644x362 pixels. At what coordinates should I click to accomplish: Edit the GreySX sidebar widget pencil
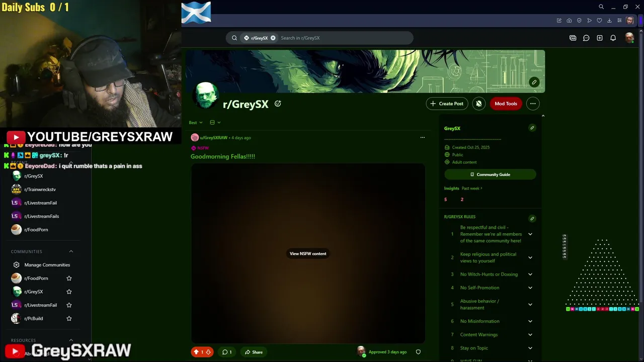click(532, 128)
